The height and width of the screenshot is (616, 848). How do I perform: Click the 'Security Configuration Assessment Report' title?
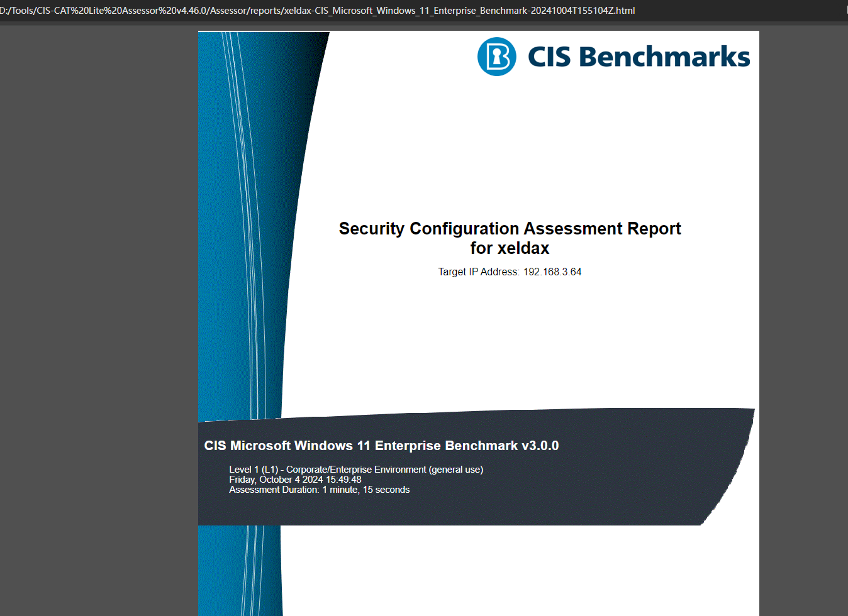tap(510, 228)
